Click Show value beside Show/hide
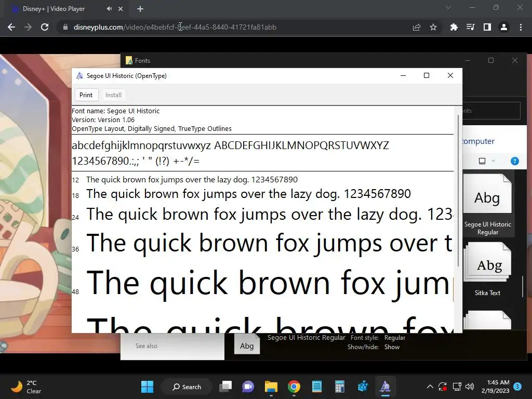The width and height of the screenshot is (532, 399). [392, 347]
